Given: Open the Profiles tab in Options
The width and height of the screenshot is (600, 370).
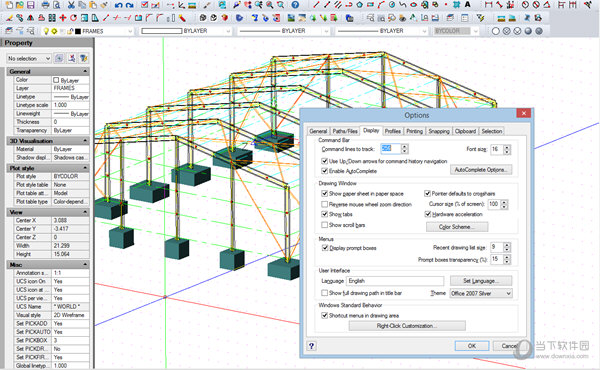Looking at the screenshot, I should click(393, 131).
